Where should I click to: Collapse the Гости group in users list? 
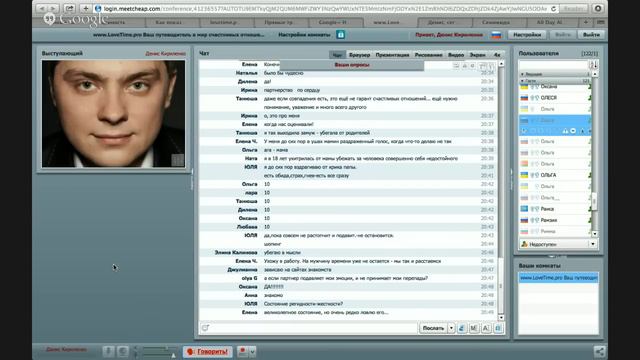click(555, 81)
